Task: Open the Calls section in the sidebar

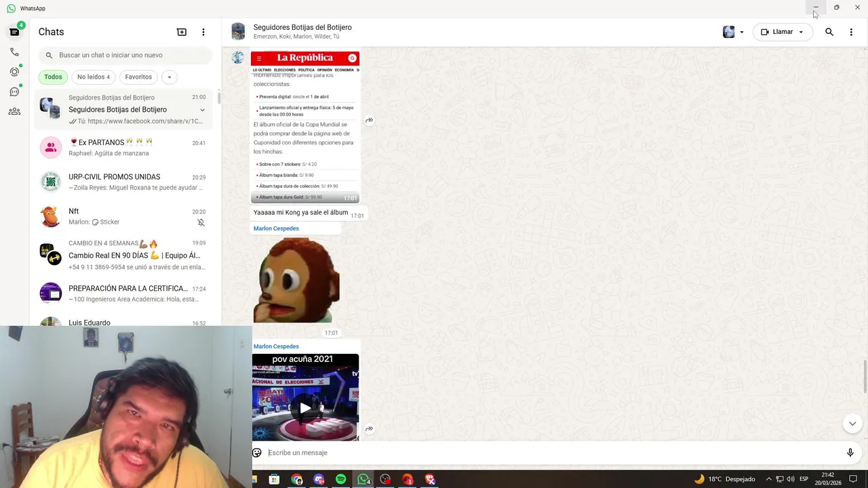Action: pos(14,52)
